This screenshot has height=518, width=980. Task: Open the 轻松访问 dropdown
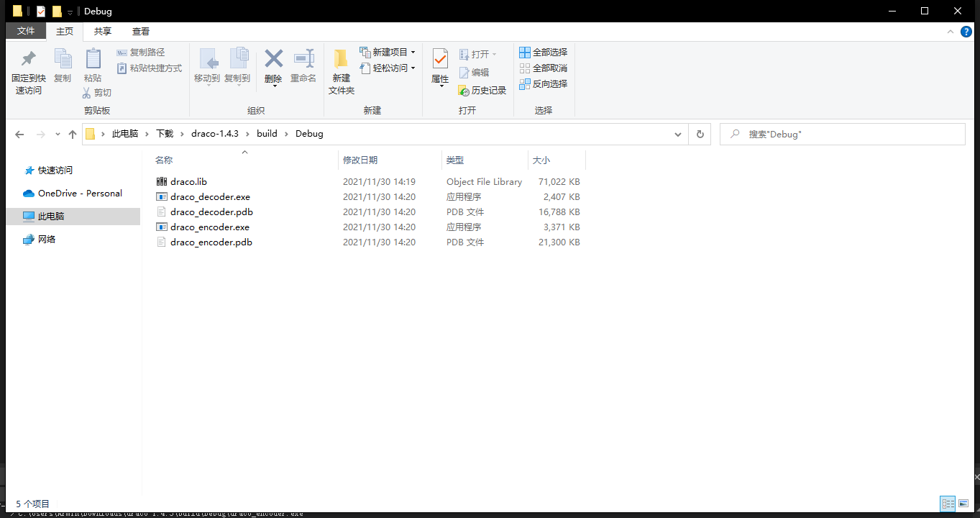tap(411, 68)
